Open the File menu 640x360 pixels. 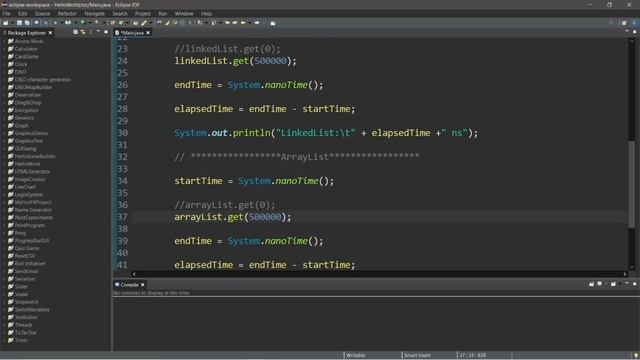coord(6,13)
